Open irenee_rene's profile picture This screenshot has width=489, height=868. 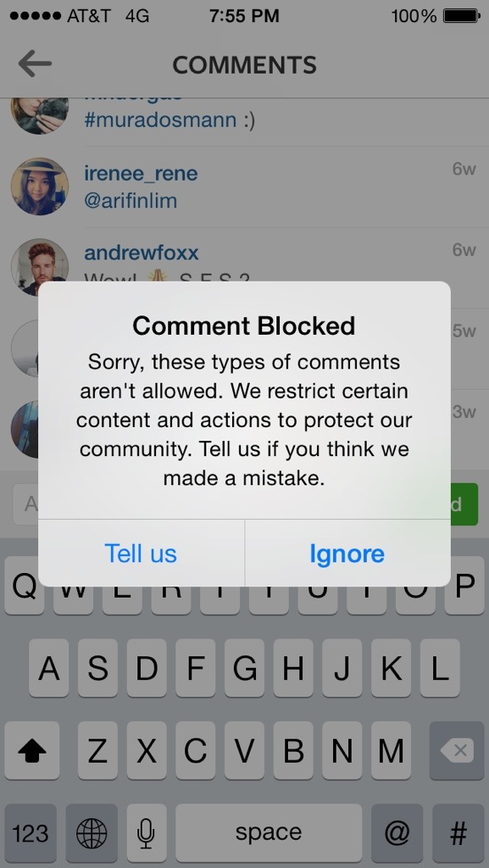tap(40, 186)
